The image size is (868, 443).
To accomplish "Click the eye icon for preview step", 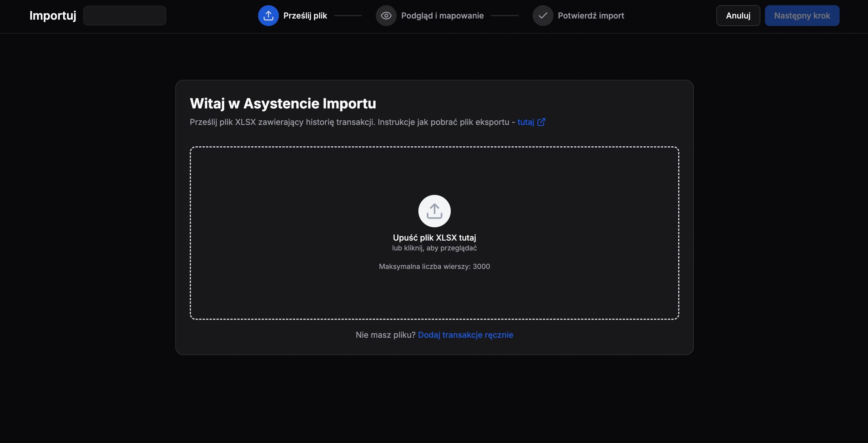I will [386, 16].
